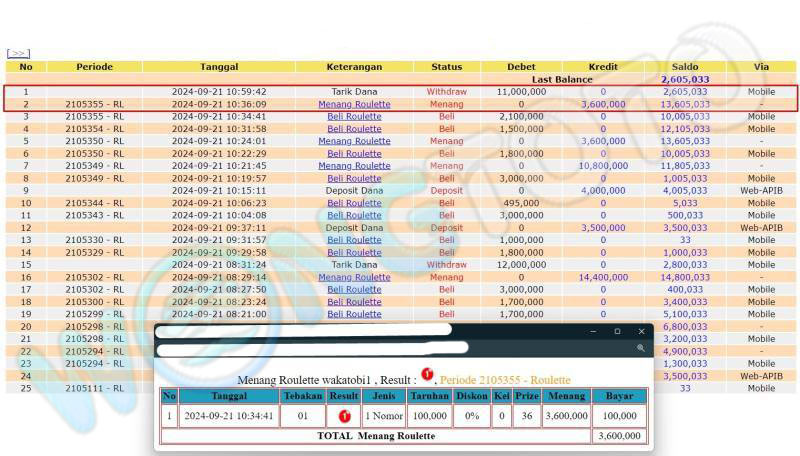The height and width of the screenshot is (456, 800).
Task: Open Menang Roulette entry from 08:29:14
Action: coord(354,277)
